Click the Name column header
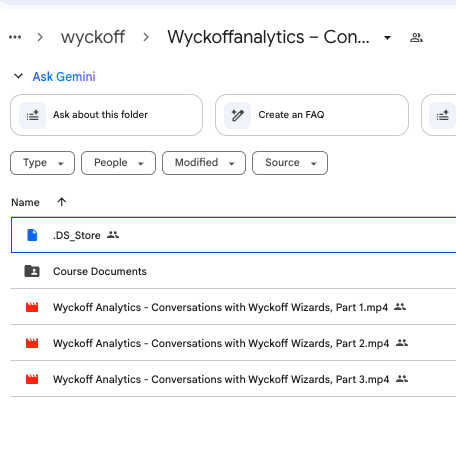456x458 pixels. [25, 202]
